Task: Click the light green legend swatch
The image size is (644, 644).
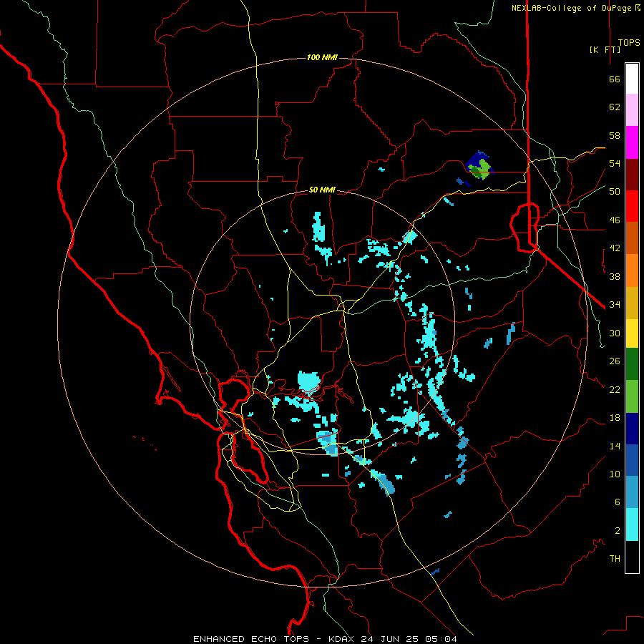Action: click(632, 396)
